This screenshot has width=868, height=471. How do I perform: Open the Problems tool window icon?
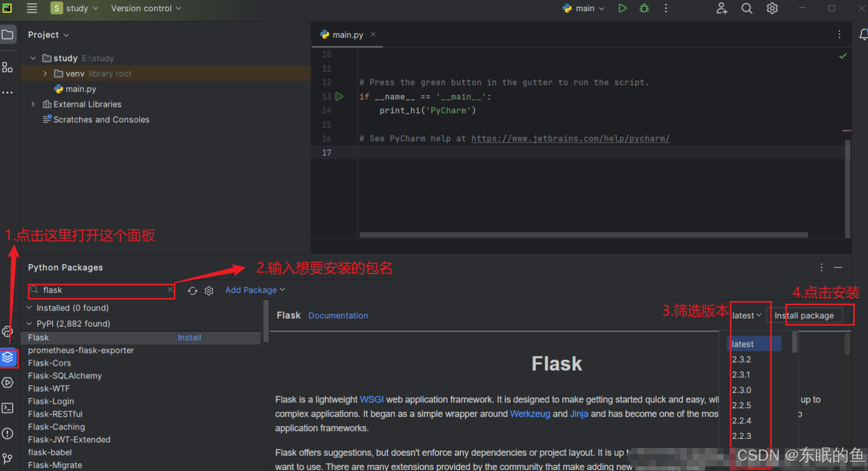click(x=7, y=434)
